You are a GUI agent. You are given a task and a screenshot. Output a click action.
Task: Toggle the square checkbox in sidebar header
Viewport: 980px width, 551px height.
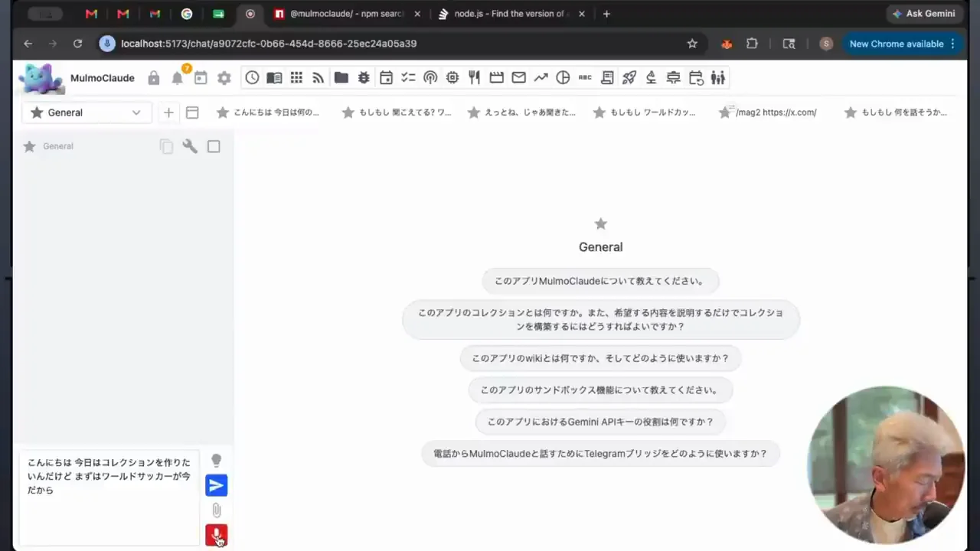(x=214, y=146)
